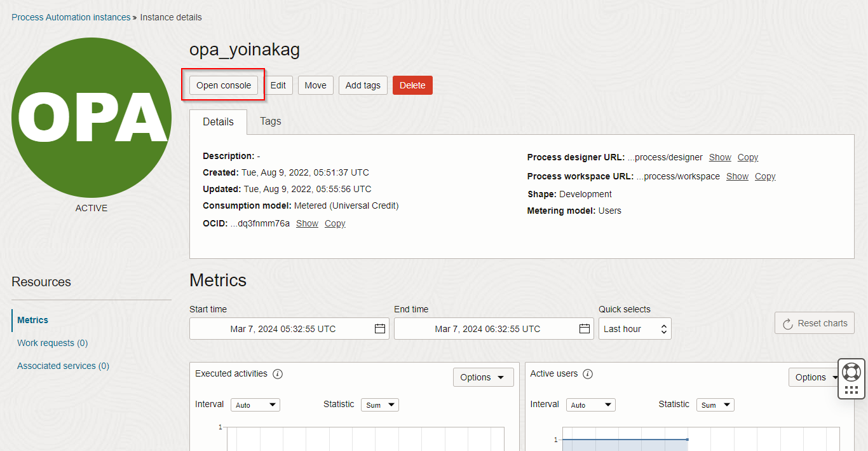868x451 pixels.
Task: Switch to the Tags tab
Action: (270, 121)
